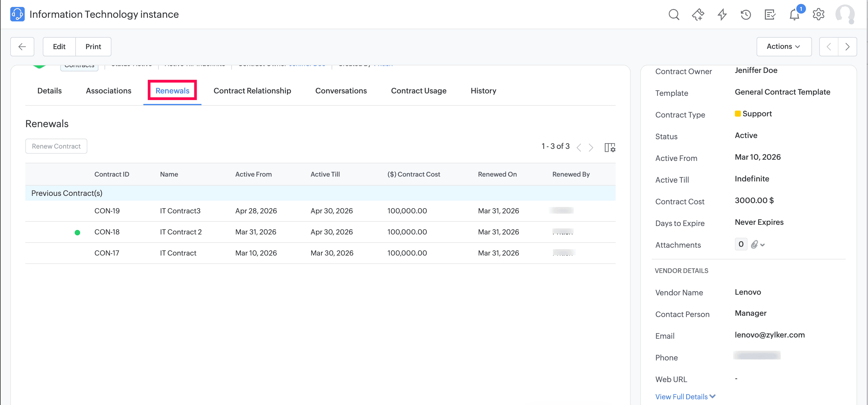Open contract CON-19
Image resolution: width=868 pixels, height=405 pixels.
[x=107, y=211]
